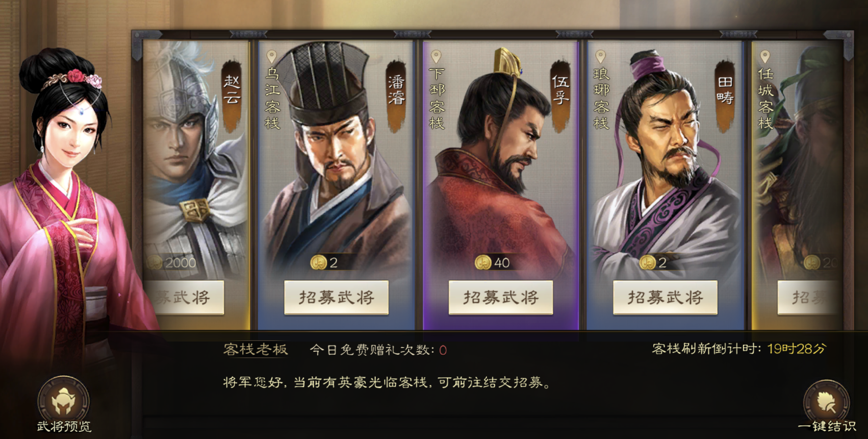Viewport: 868px width, 439px height.
Task: Click the location pin above 下邳客栈
Action: [436, 57]
